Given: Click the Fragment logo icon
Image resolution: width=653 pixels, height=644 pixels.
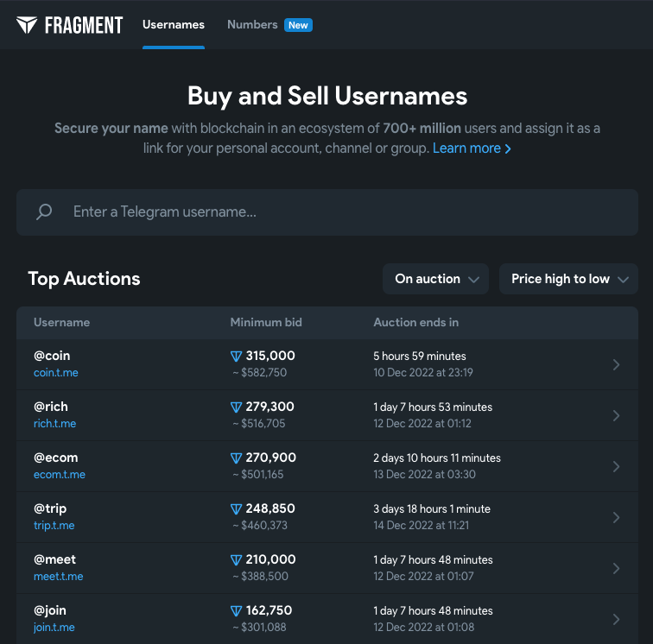Looking at the screenshot, I should tap(27, 25).
